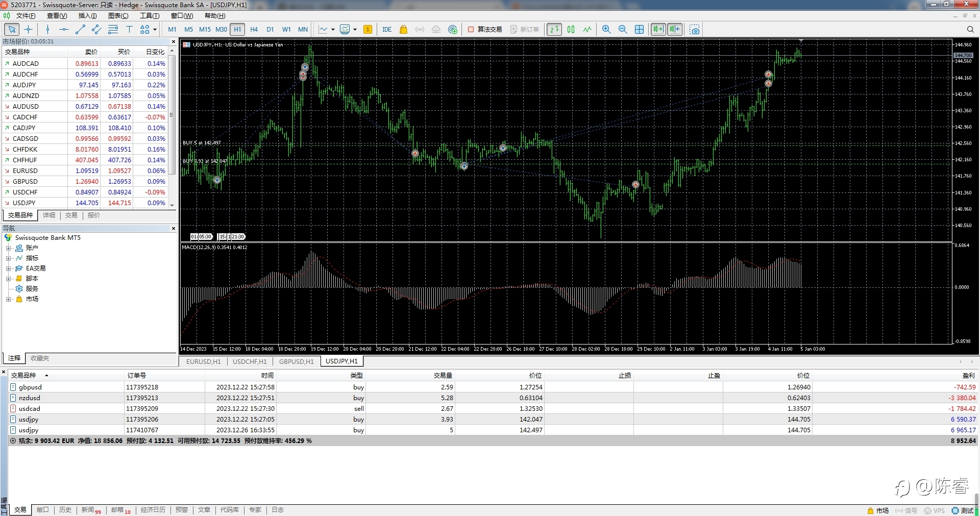Select the EURUSD row in market watch

[26, 171]
